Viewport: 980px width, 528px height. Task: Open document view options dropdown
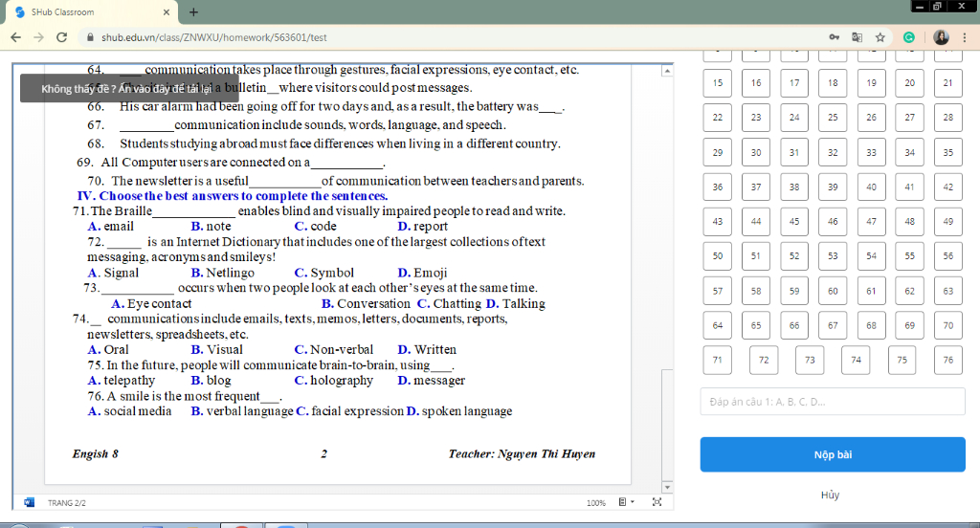pyautogui.click(x=626, y=502)
